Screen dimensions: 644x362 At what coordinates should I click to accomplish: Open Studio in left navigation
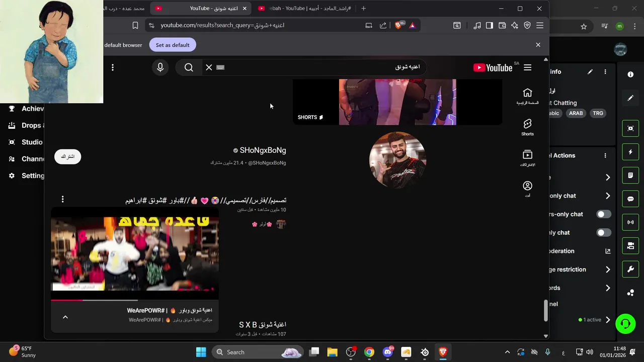pyautogui.click(x=26, y=142)
